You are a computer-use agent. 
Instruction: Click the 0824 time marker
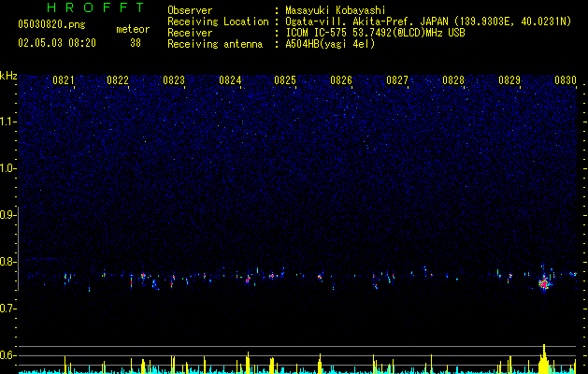pos(230,80)
